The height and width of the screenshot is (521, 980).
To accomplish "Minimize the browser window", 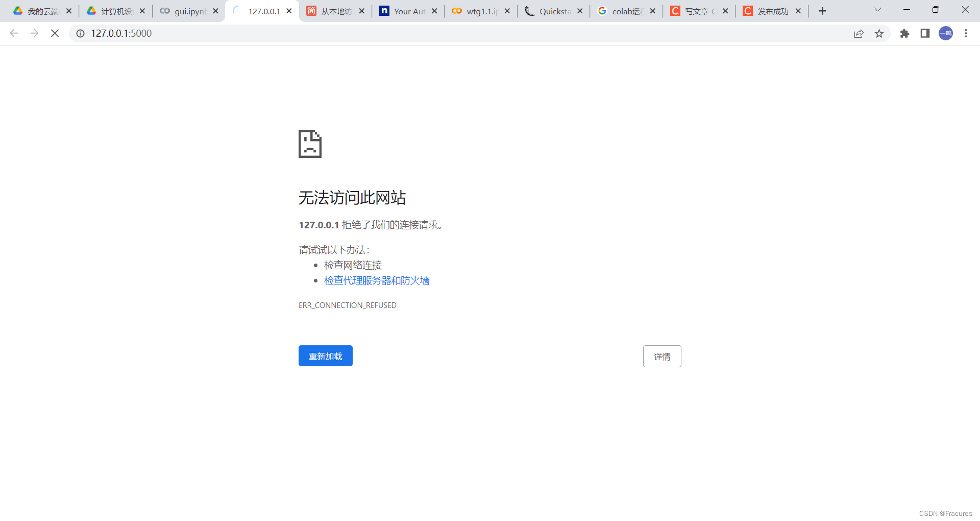I will pos(906,10).
